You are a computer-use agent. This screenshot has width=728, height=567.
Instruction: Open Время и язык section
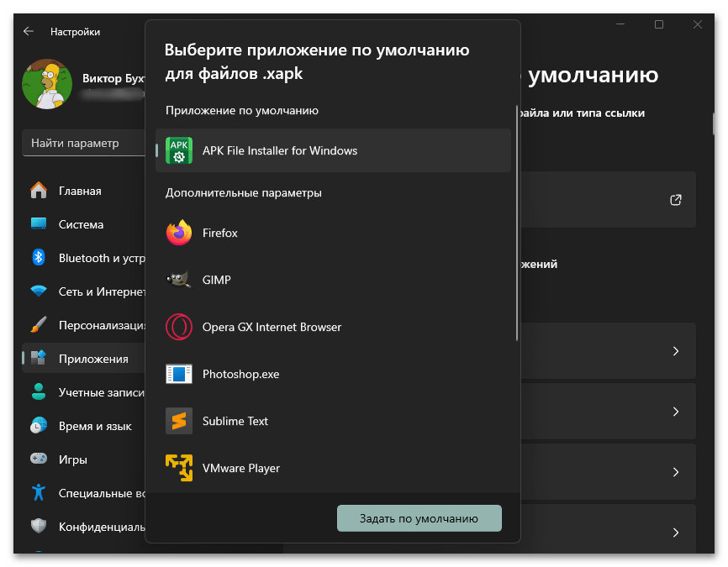point(83,426)
